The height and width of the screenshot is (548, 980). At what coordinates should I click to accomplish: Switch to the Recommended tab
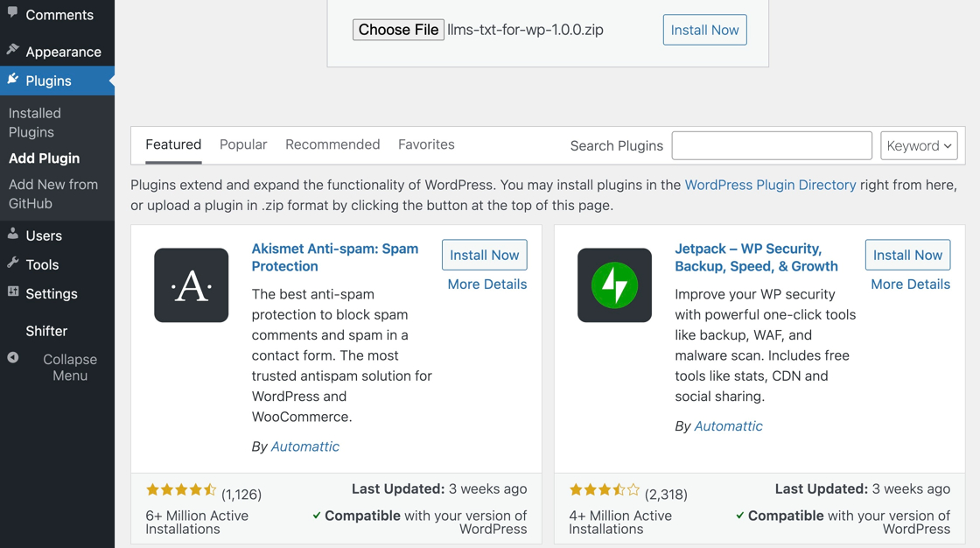[332, 144]
